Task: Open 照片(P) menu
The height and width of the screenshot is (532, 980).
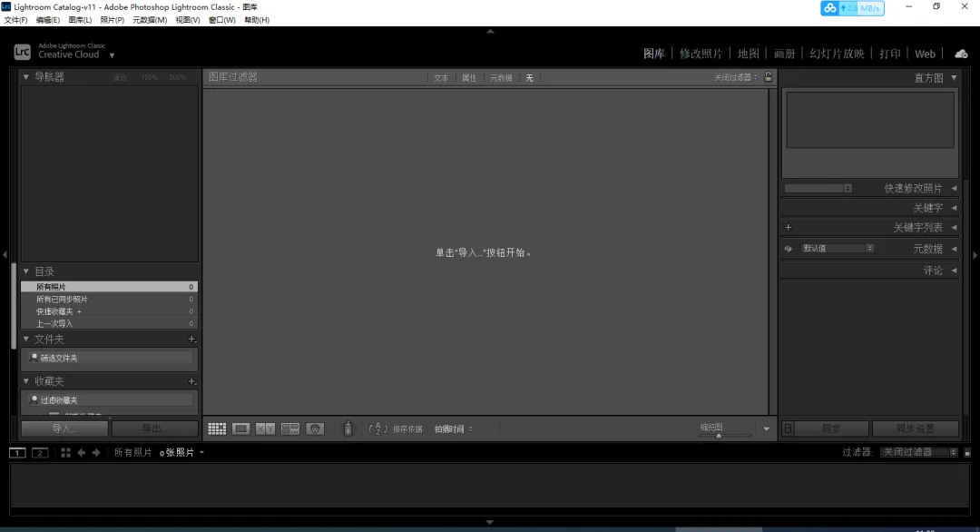Action: click(112, 20)
